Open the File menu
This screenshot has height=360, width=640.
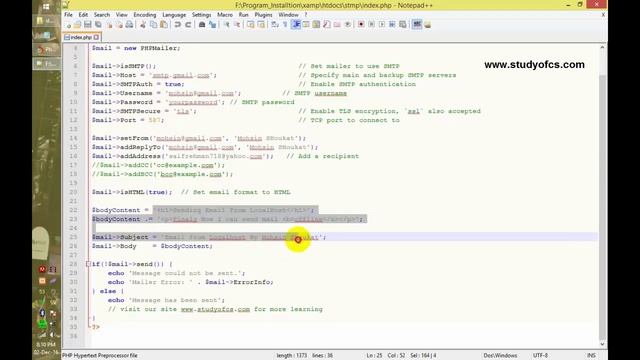[68, 15]
